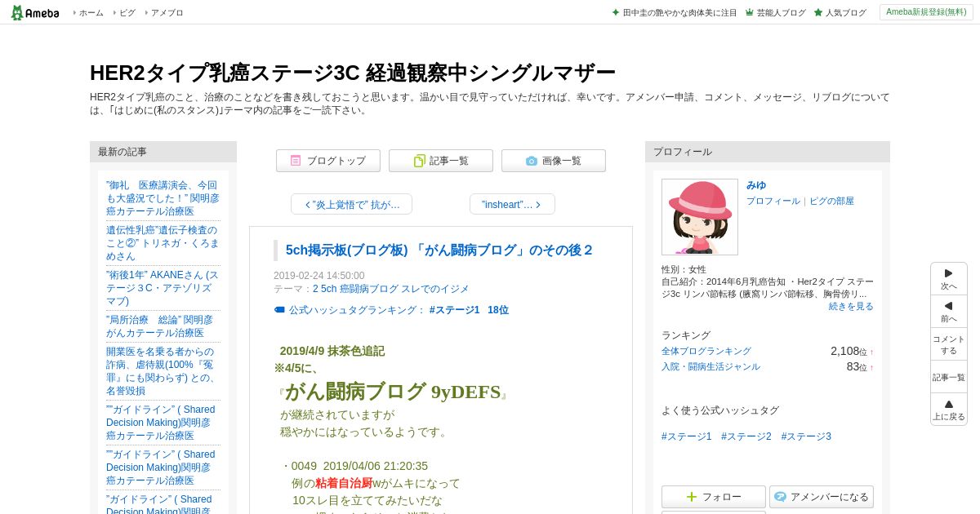Image resolution: width=980 pixels, height=514 pixels.
Task: Open ホーム in top navigation
Action: (x=90, y=13)
